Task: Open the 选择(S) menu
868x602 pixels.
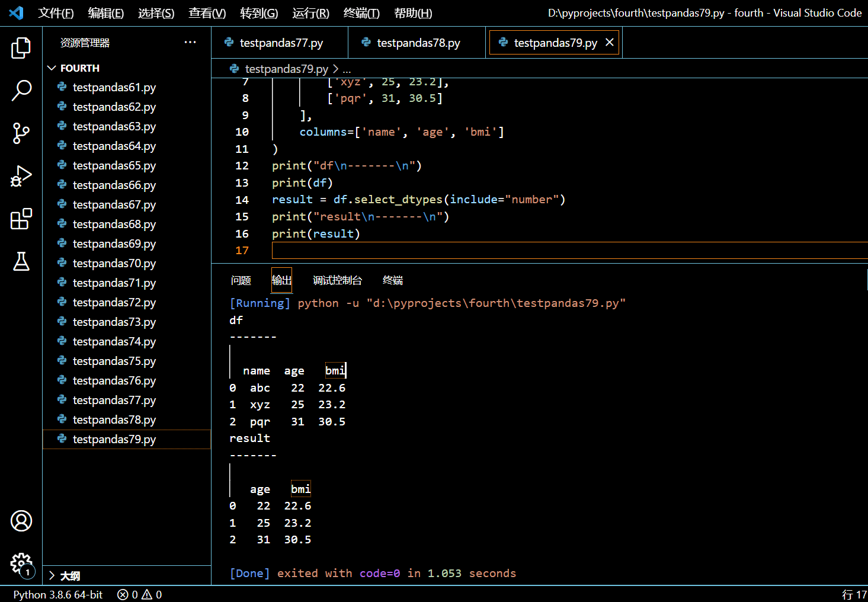Action: click(156, 13)
